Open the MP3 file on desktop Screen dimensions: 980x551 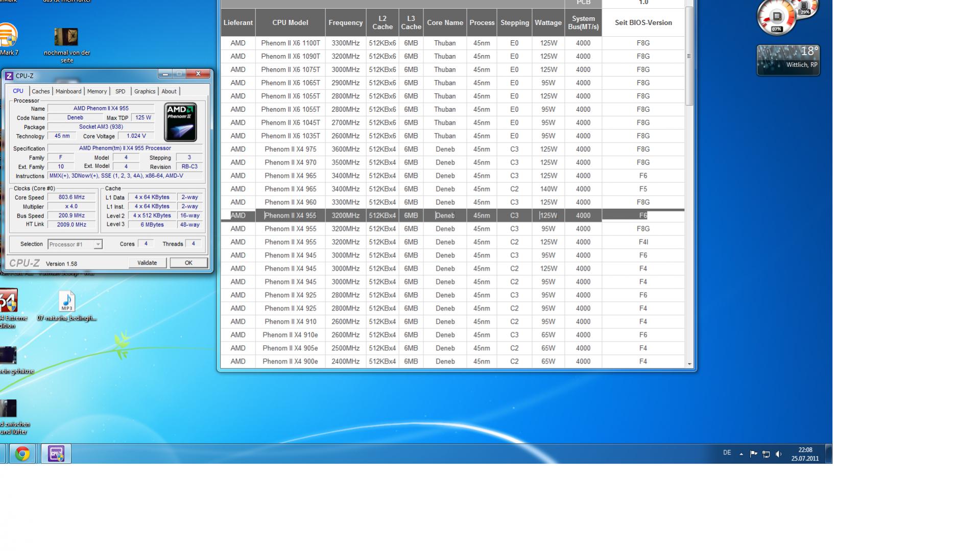[x=66, y=301]
